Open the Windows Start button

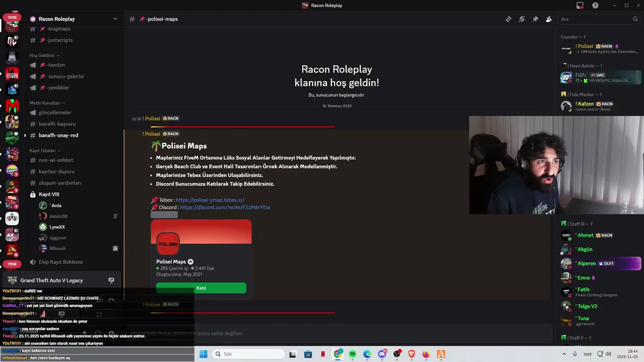point(203,354)
